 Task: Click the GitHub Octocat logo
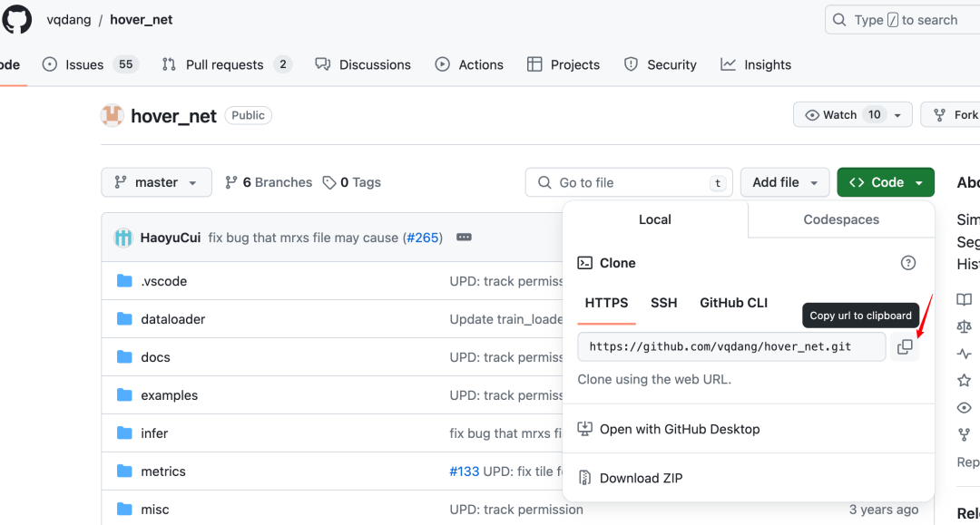click(x=17, y=19)
